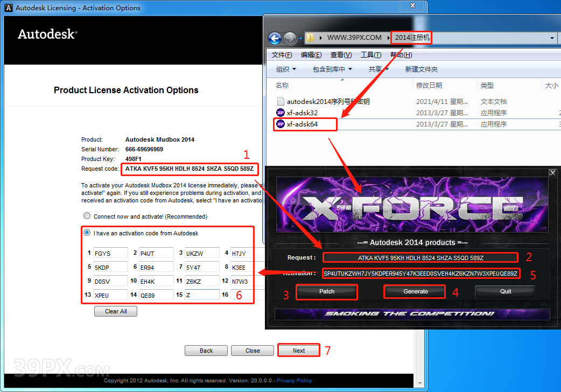This screenshot has height=392, width=561.
Task: Click the Explorer forward navigation arrow
Action: click(x=290, y=38)
